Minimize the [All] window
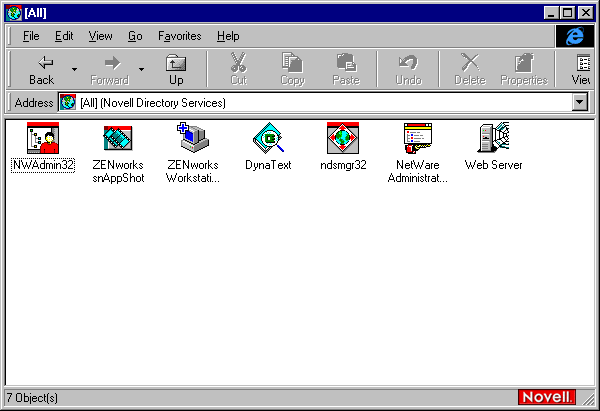Image resolution: width=600 pixels, height=411 pixels. click(x=551, y=13)
